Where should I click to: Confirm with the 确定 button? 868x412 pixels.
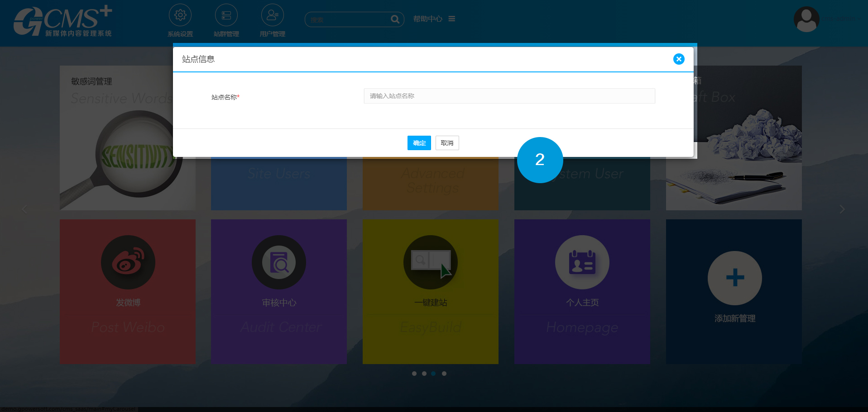pyautogui.click(x=419, y=143)
